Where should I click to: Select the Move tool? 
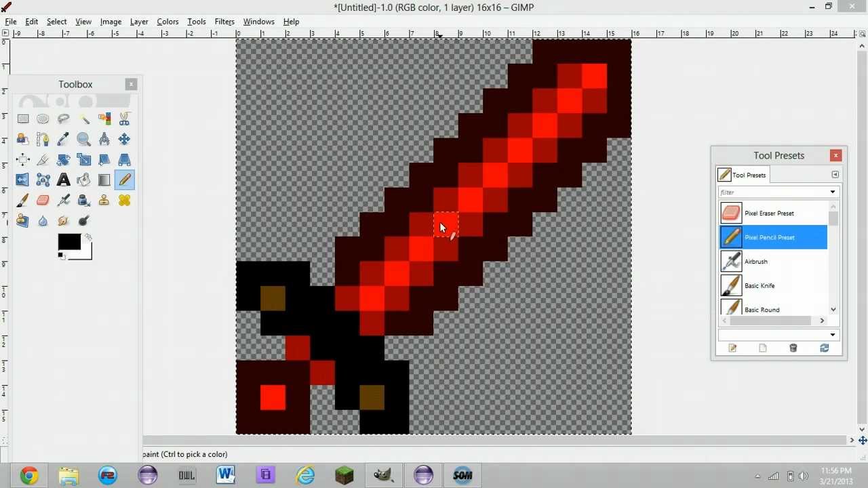125,139
